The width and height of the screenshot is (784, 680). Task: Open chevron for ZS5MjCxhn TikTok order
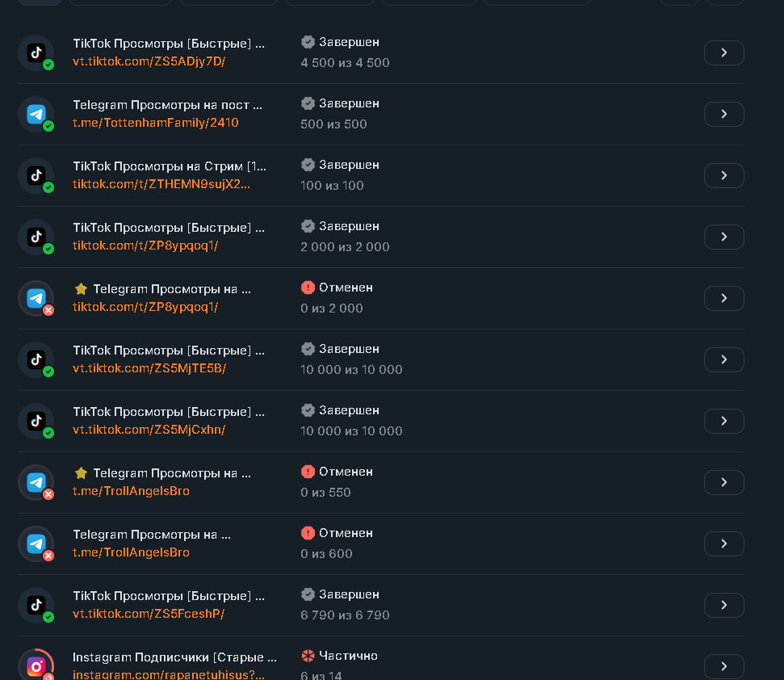[723, 422]
